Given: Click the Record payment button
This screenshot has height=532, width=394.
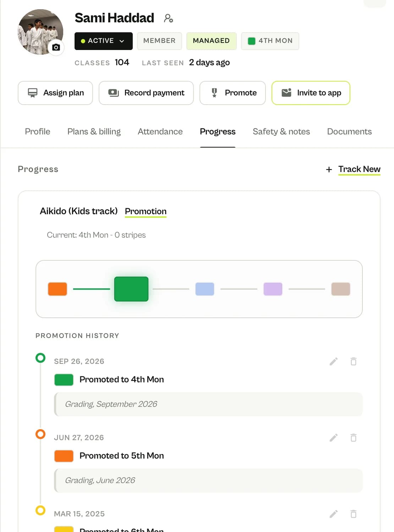Looking at the screenshot, I should pos(146,93).
